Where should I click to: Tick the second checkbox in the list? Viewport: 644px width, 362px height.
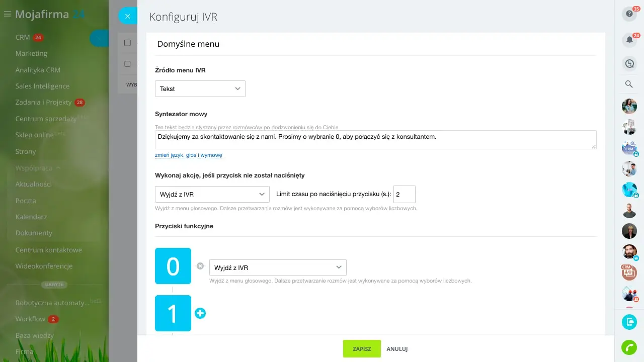tap(127, 64)
